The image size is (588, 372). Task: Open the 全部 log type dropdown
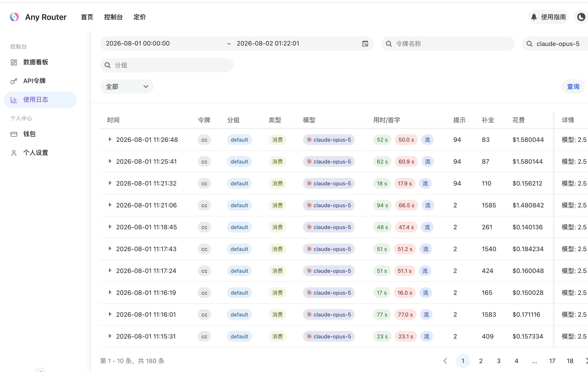pyautogui.click(x=127, y=87)
